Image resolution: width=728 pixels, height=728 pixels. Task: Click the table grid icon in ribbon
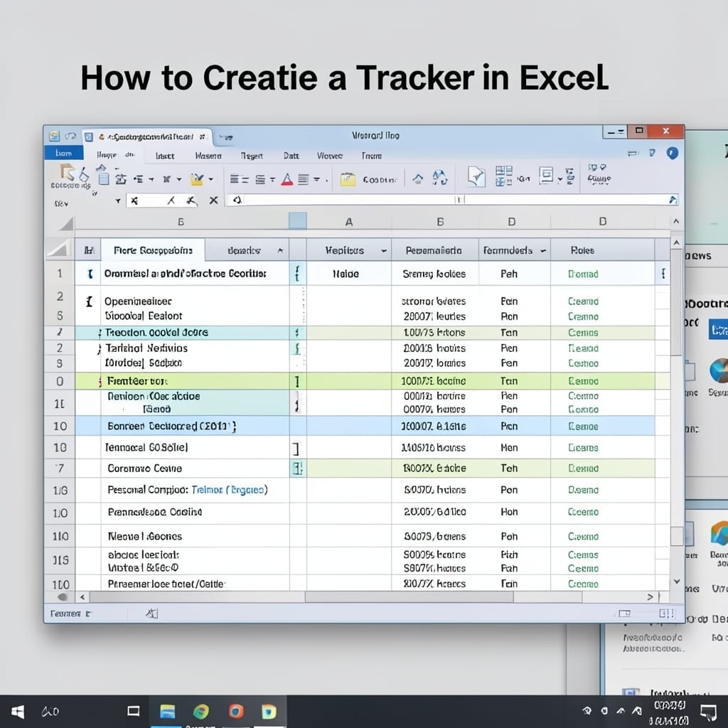coord(504,176)
